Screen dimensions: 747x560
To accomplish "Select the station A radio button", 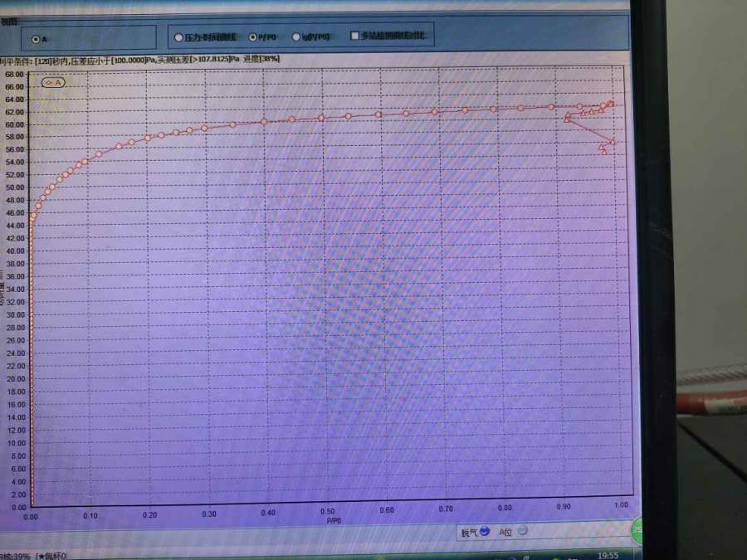I will [35, 40].
